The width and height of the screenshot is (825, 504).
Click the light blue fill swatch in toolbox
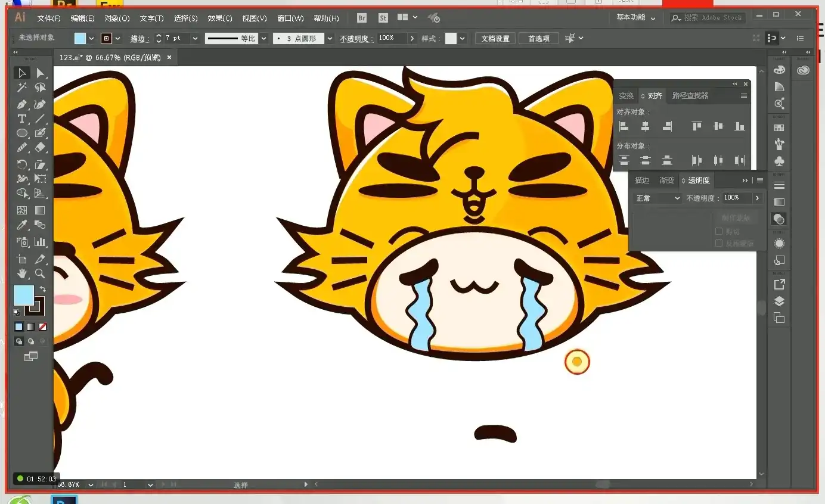23,295
